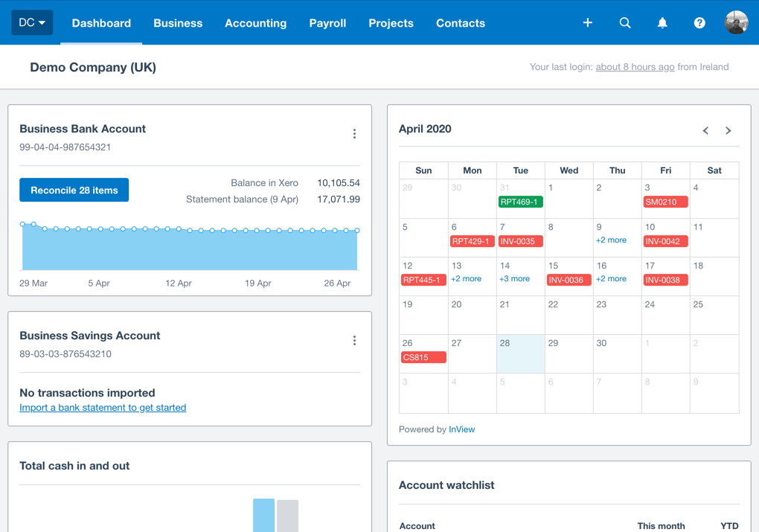
Task: Open search with the magnifier icon
Action: (625, 23)
